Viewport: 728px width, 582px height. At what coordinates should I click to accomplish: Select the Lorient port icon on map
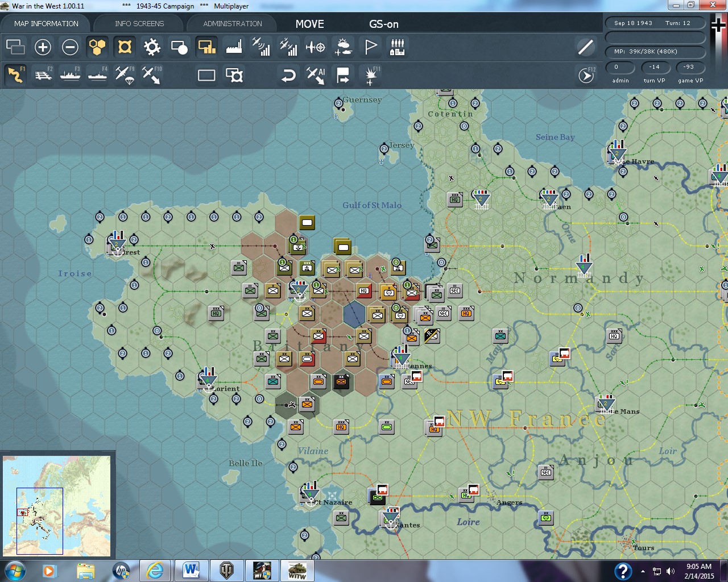[x=208, y=380]
